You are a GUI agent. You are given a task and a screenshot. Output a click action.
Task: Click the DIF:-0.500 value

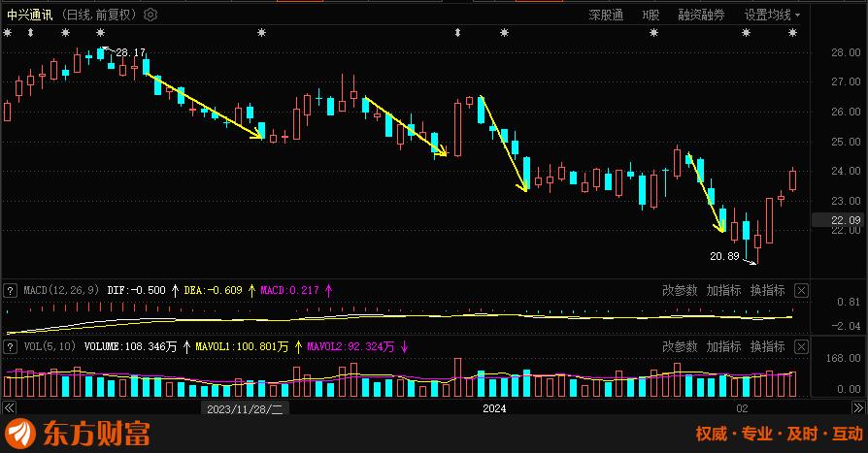click(x=136, y=290)
